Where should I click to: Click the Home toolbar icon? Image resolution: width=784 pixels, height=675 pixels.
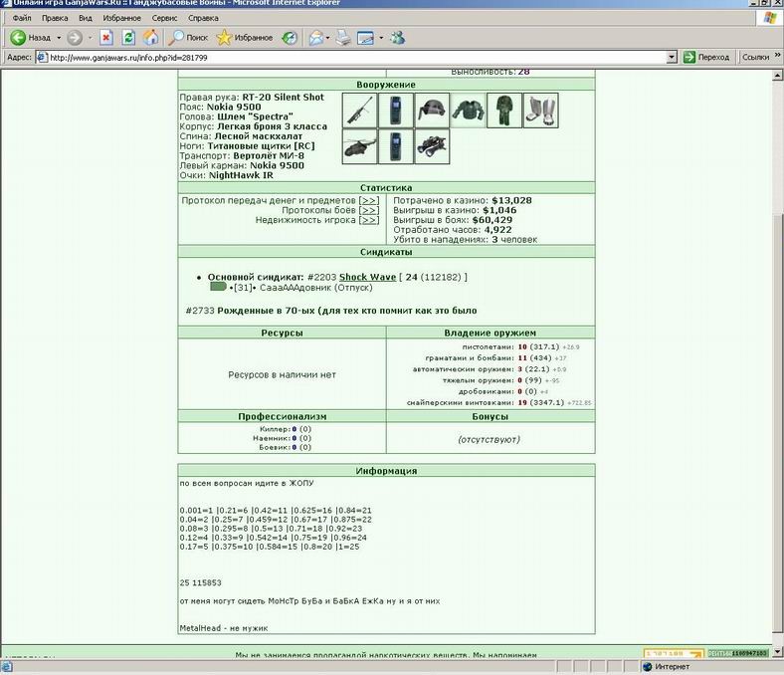150,38
